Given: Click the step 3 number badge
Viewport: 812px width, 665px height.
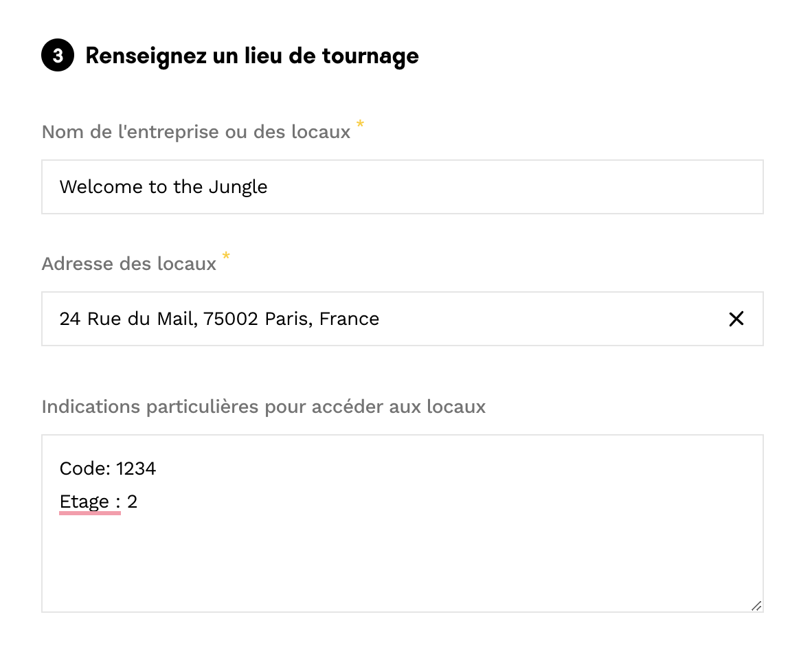Looking at the screenshot, I should 58,56.
